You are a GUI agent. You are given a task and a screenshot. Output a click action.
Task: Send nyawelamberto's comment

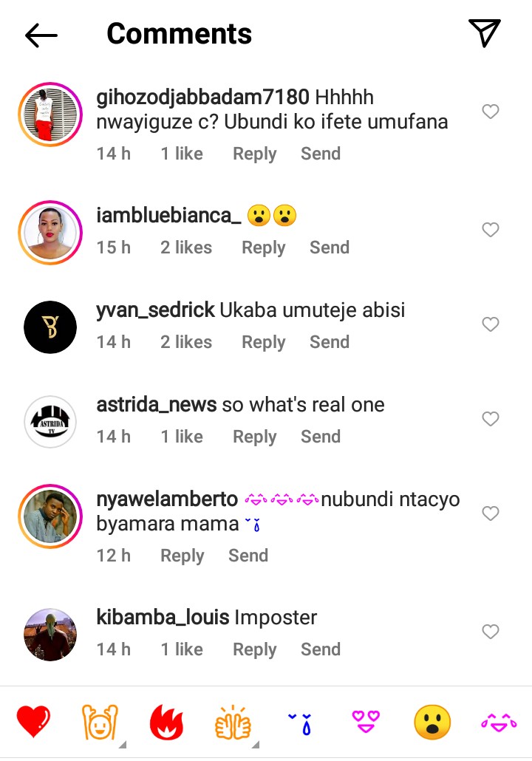point(248,556)
